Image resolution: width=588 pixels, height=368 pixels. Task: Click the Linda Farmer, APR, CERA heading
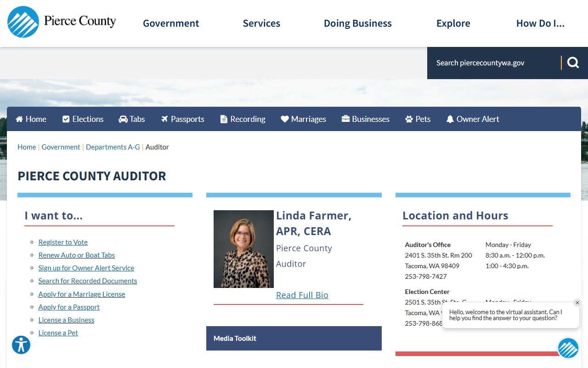tap(314, 224)
